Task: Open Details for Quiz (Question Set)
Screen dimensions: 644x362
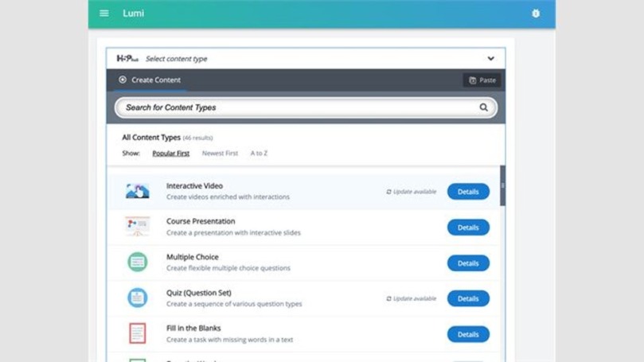Action: [468, 298]
